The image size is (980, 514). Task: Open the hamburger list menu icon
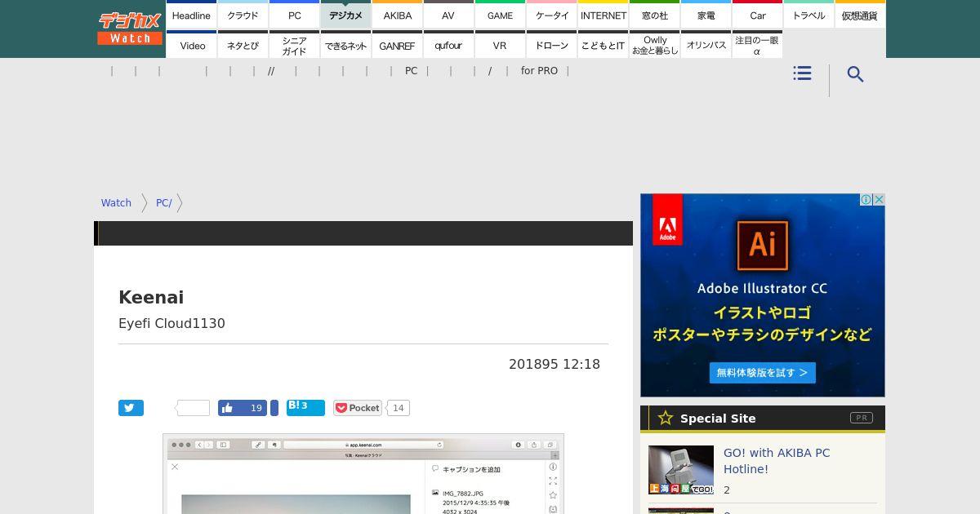tap(802, 73)
